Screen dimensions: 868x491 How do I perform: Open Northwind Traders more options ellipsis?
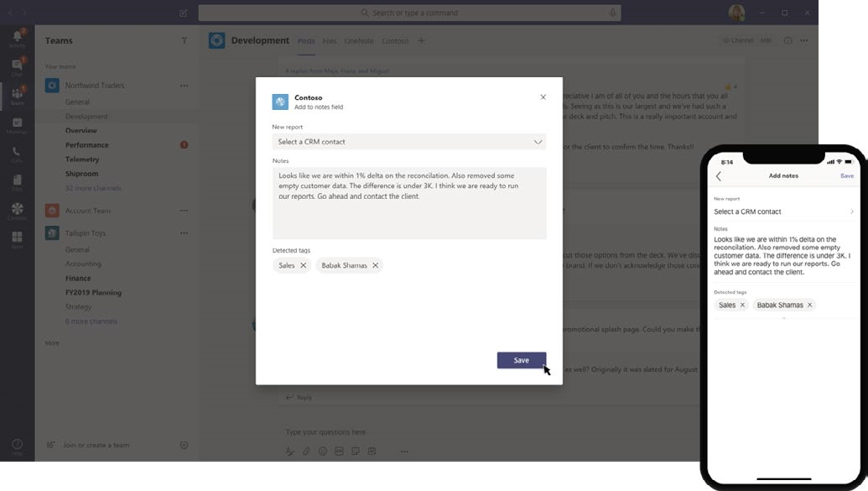(184, 86)
